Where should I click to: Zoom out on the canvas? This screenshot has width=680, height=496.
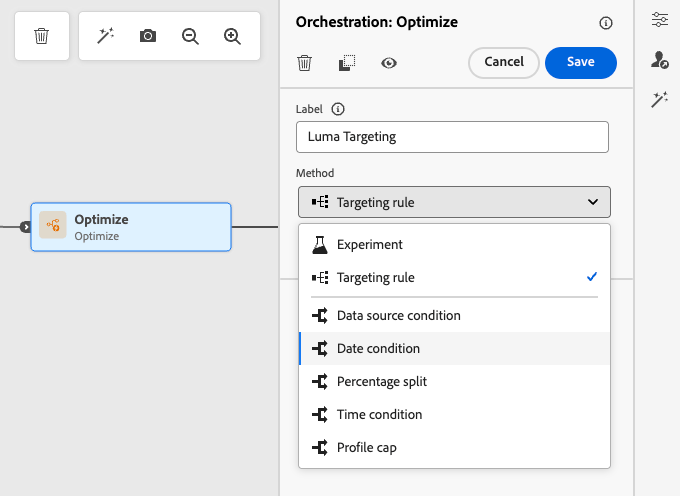[190, 36]
